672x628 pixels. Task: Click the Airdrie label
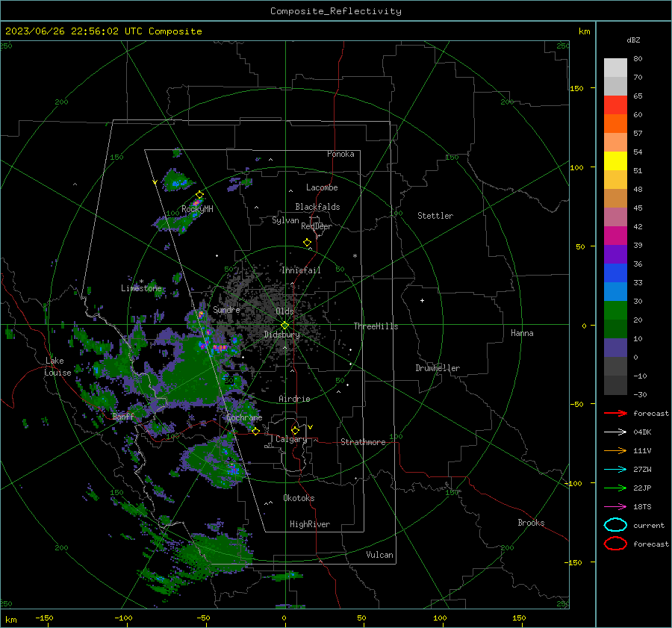pyautogui.click(x=294, y=399)
